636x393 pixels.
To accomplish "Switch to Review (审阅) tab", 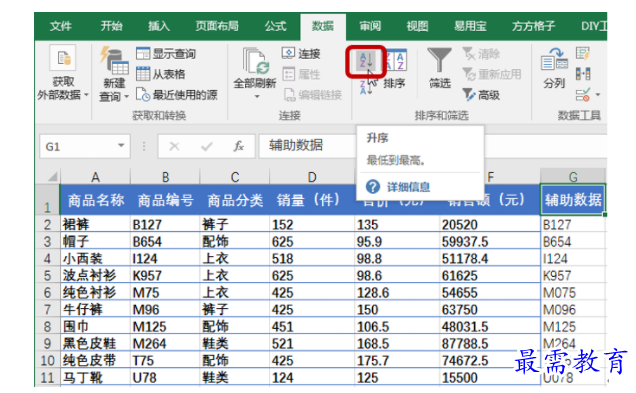I will [370, 26].
